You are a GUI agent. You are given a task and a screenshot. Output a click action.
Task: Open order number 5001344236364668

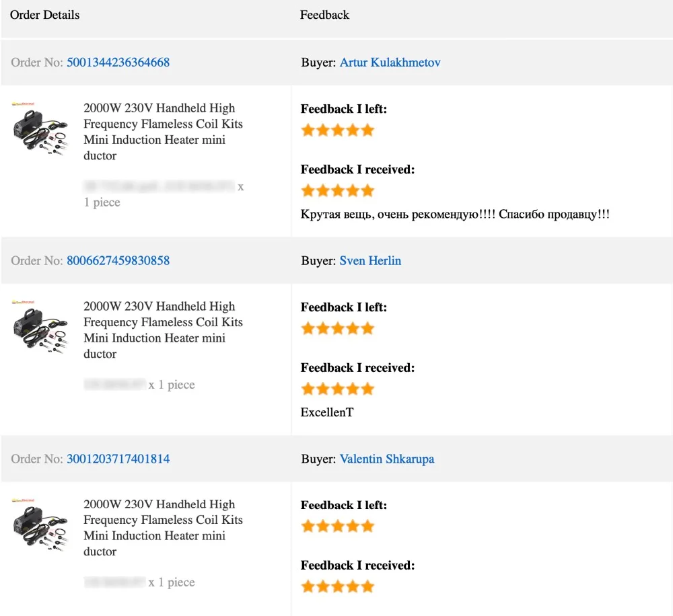click(x=118, y=63)
